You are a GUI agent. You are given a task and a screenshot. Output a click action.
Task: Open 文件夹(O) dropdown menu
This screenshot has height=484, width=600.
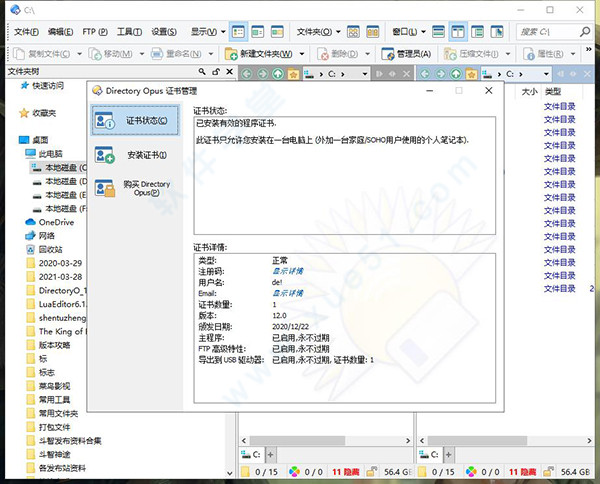pyautogui.click(x=318, y=32)
